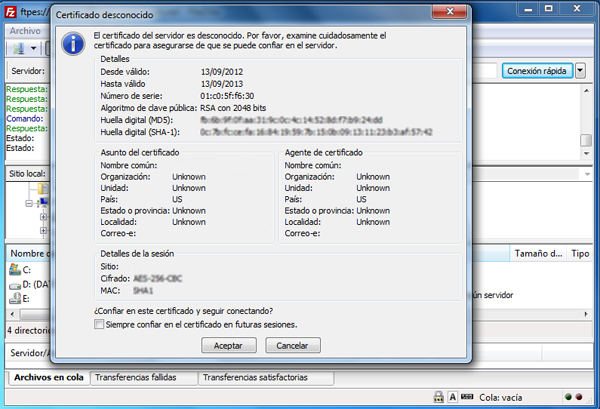Click the US country value under Asunto del certificado
The height and width of the screenshot is (409, 600).
[x=177, y=199]
